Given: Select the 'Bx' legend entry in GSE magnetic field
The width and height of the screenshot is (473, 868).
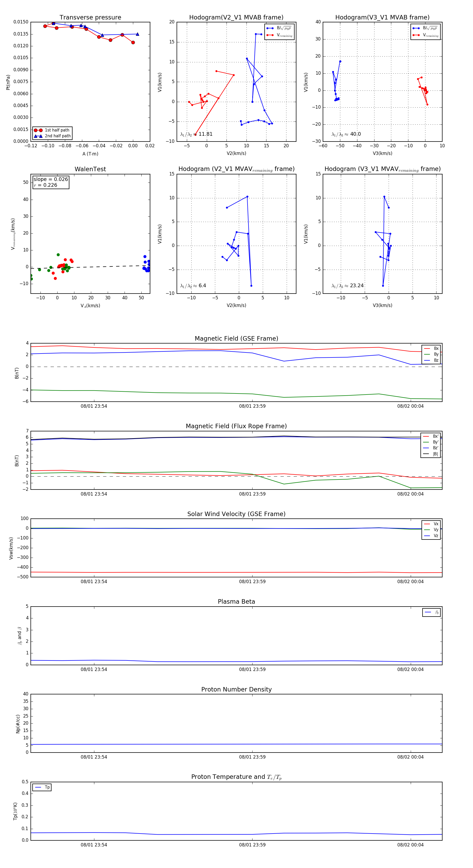Looking at the screenshot, I should tap(431, 349).
